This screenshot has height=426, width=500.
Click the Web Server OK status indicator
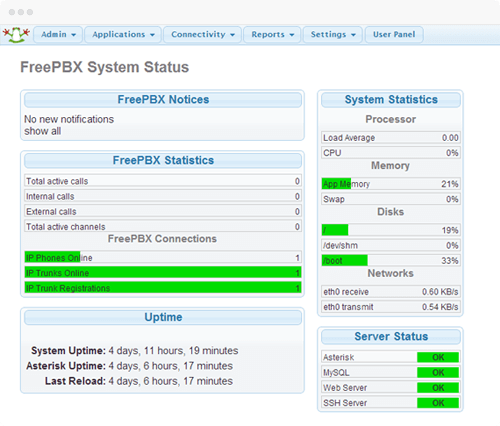tap(438, 388)
